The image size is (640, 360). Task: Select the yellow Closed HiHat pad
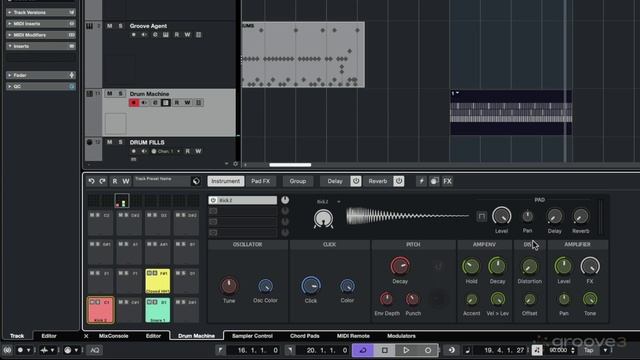(158, 281)
